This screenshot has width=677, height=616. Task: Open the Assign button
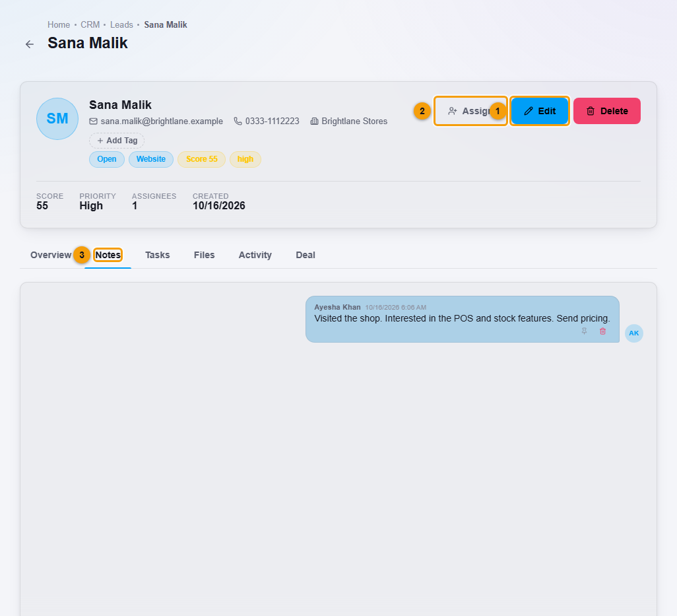click(470, 111)
